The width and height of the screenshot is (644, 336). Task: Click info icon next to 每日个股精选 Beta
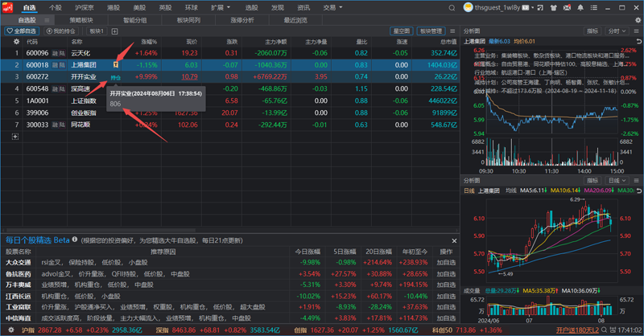(75, 240)
